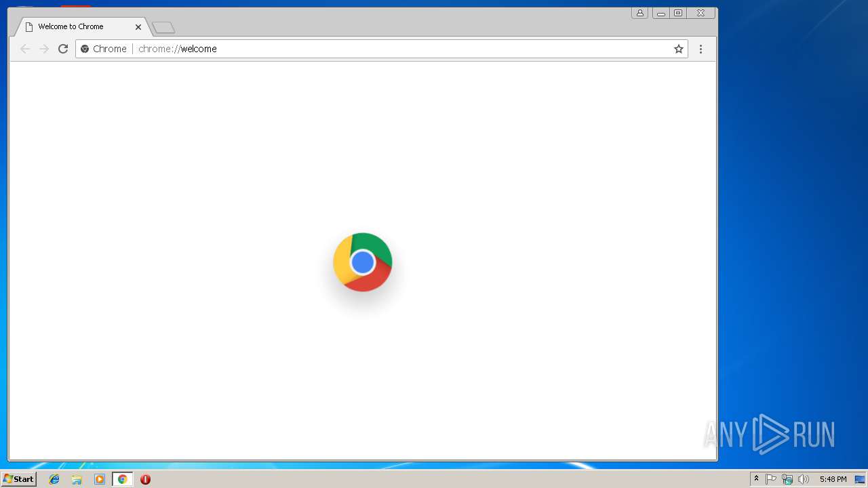
Task: Reload the Chrome welcome page
Action: click(x=63, y=49)
